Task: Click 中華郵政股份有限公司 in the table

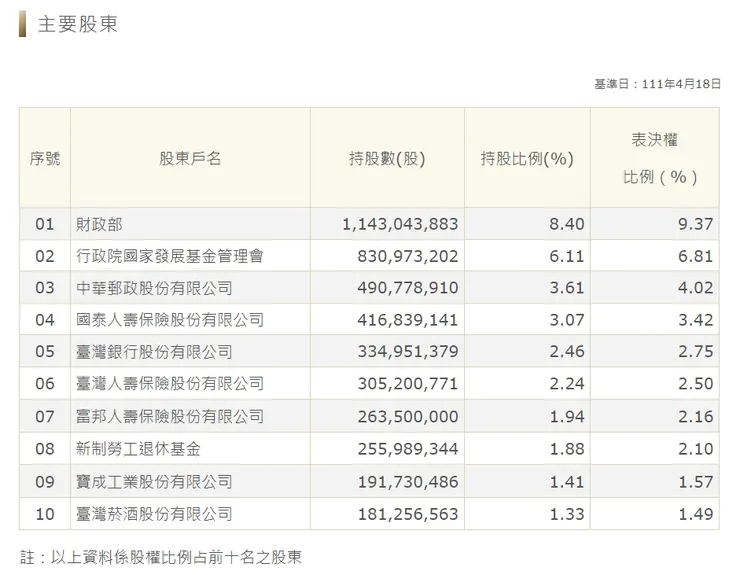Action: pyautogui.click(x=154, y=288)
